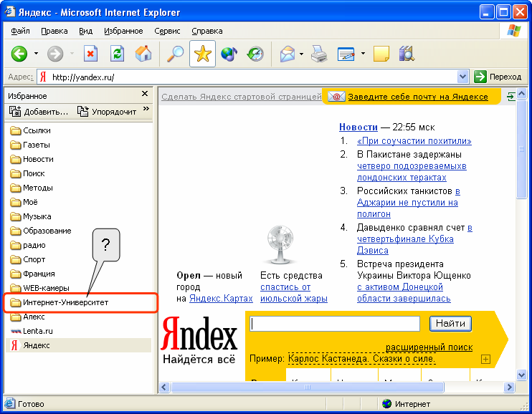Refresh the page with green arrows icon

coord(117,54)
